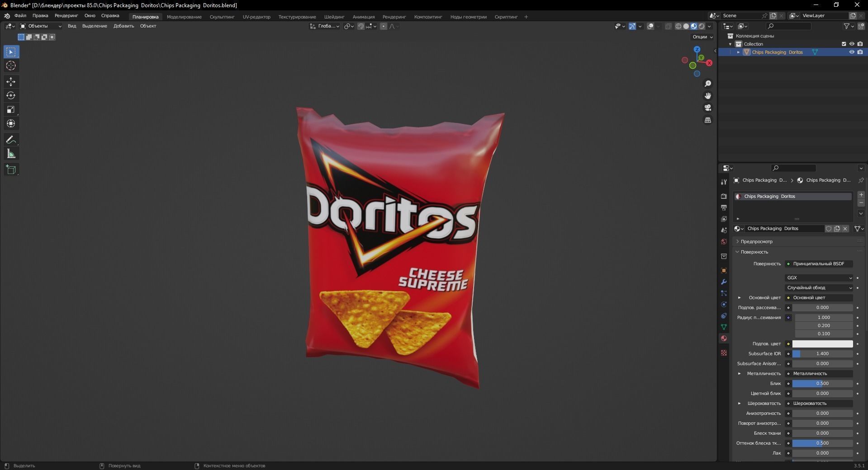The height and width of the screenshot is (470, 868).
Task: Open the viewport Добавить menu
Action: pyautogui.click(x=123, y=26)
